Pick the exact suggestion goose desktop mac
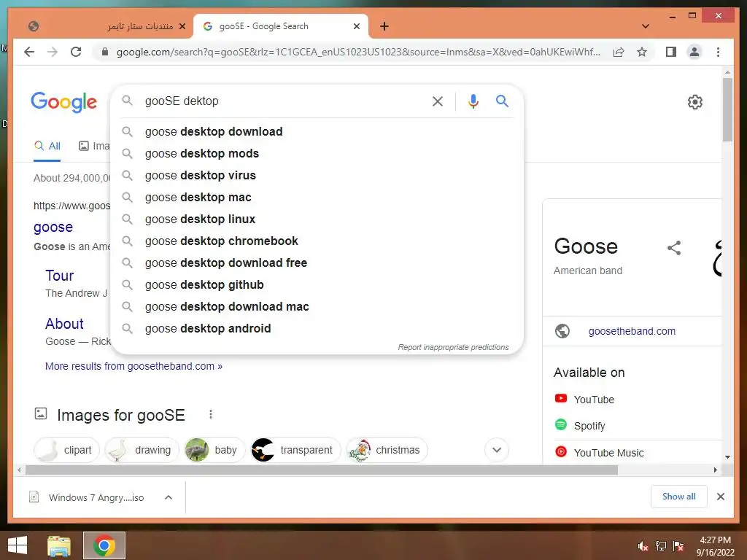This screenshot has height=560, width=747. click(x=317, y=197)
